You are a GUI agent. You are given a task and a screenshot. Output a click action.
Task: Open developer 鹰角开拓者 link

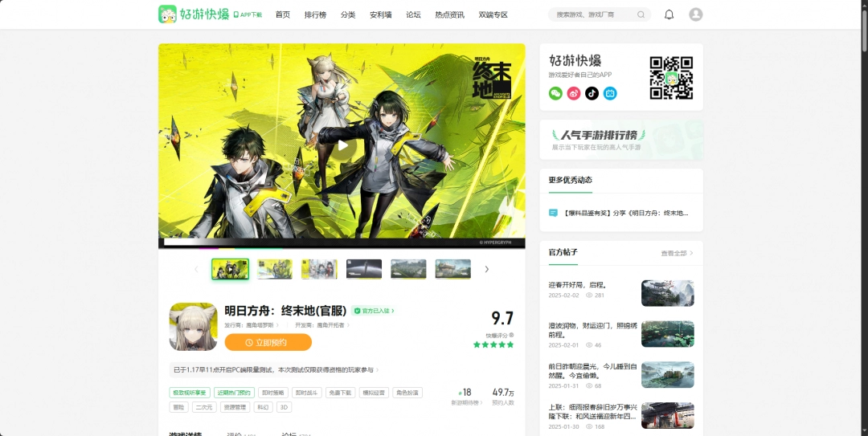322,325
